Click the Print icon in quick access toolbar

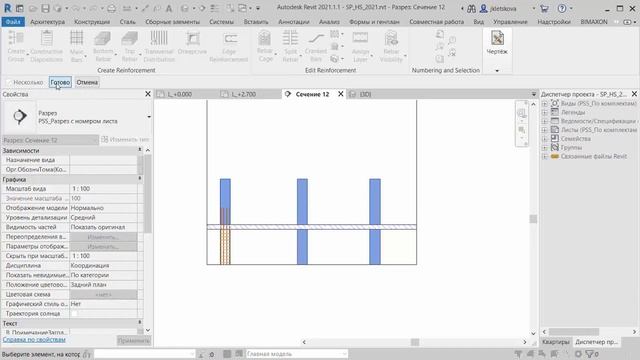coord(111,8)
